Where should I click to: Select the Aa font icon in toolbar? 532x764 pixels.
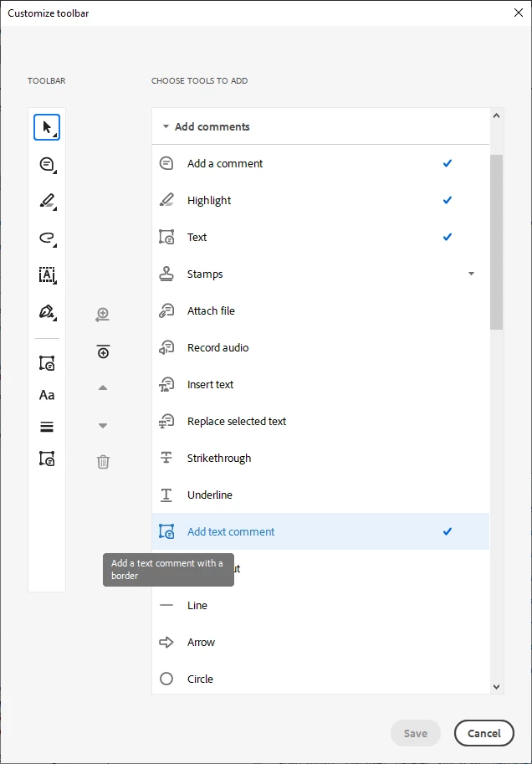pyautogui.click(x=47, y=395)
